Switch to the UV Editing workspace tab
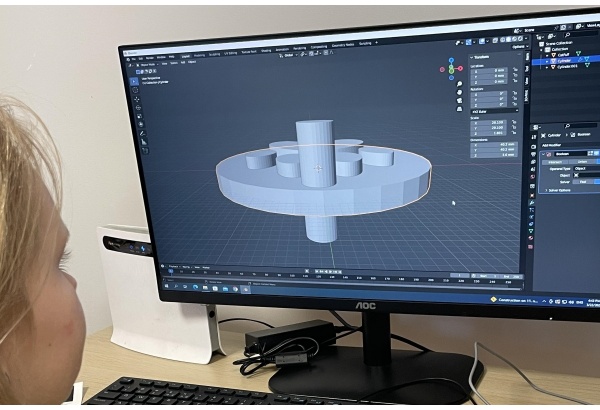600x410 pixels. point(230,53)
